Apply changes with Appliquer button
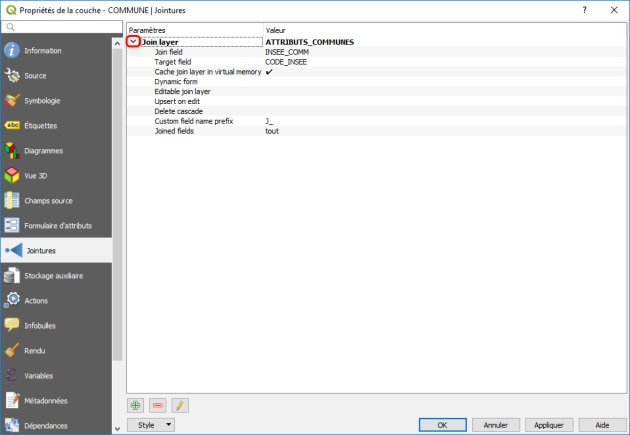 549,425
